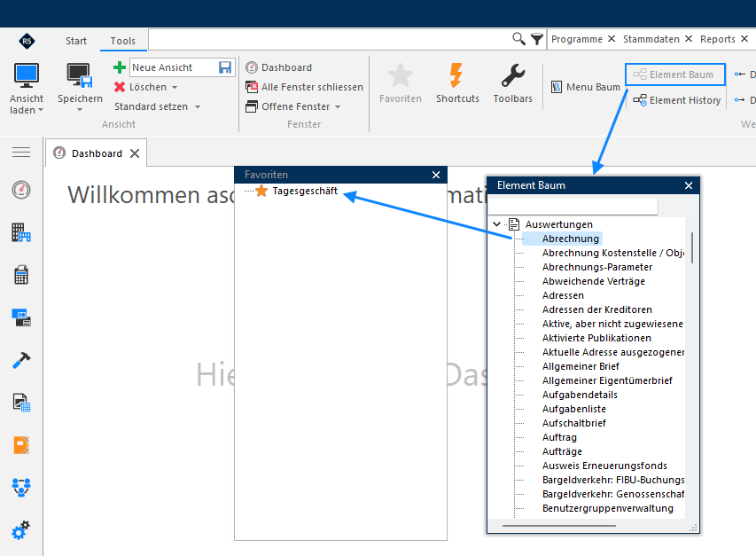Click the search magnifier icon
The height and width of the screenshot is (556, 756).
518,39
